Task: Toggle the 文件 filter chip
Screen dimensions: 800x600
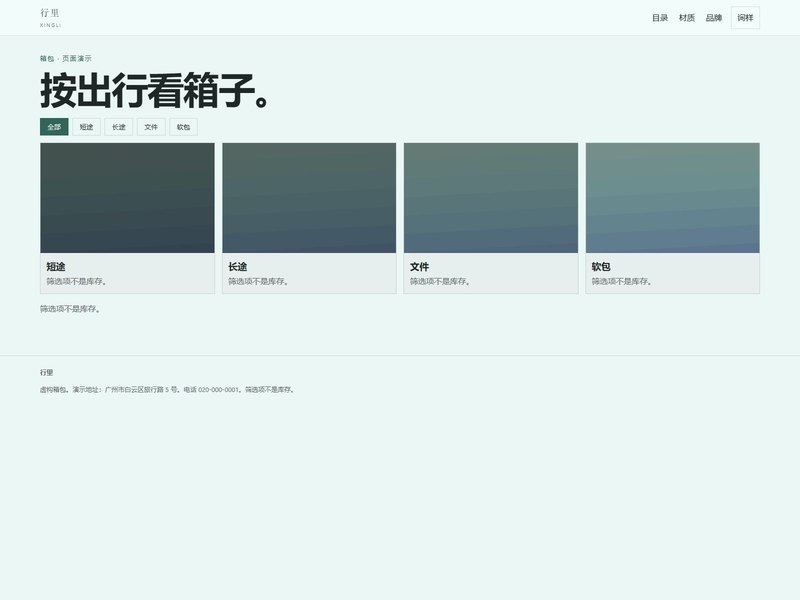Action: [151, 127]
